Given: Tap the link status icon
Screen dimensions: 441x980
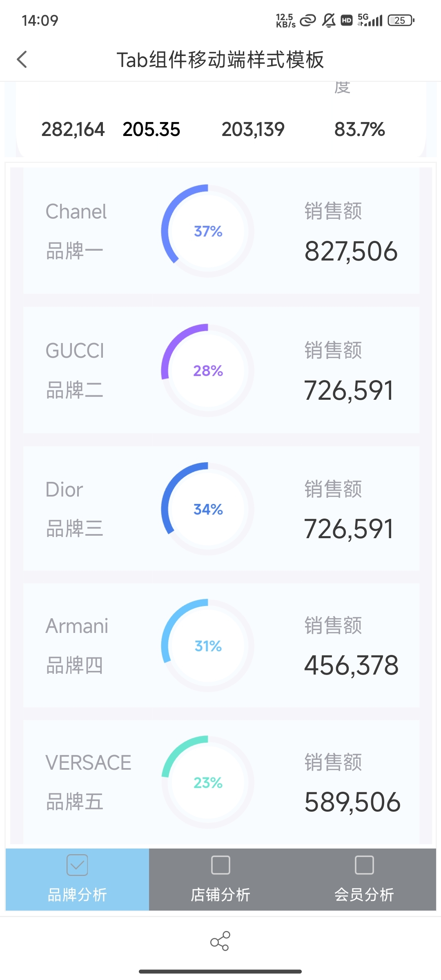Looking at the screenshot, I should coord(308,20).
